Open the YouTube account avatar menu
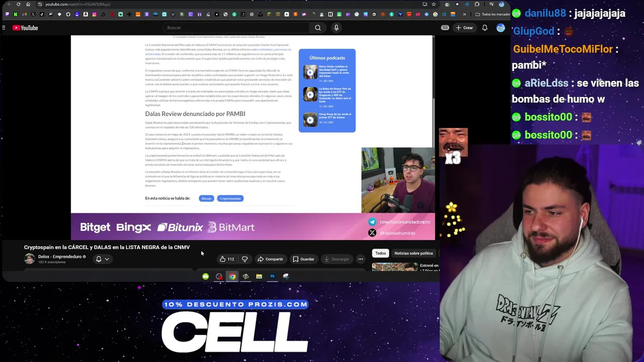 (501, 28)
